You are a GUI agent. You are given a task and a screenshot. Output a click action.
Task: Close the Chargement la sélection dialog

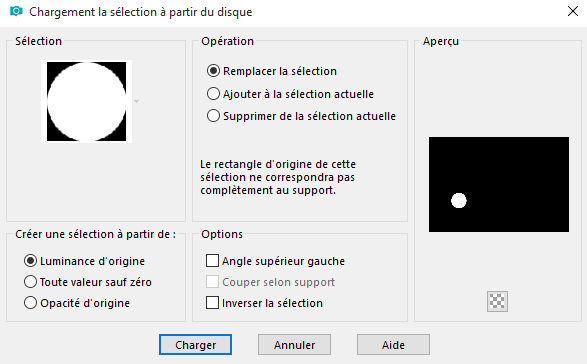point(573,11)
